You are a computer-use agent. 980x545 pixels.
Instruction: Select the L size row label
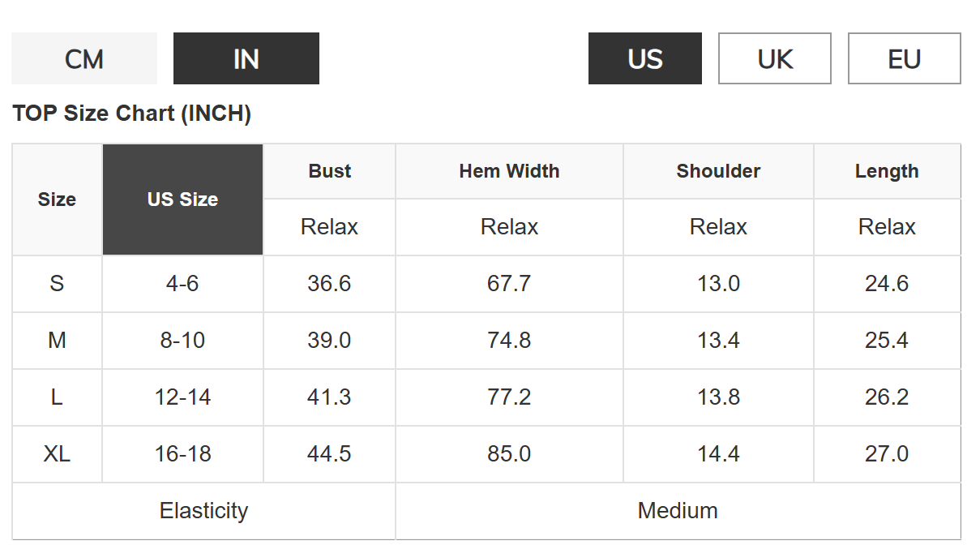click(57, 397)
